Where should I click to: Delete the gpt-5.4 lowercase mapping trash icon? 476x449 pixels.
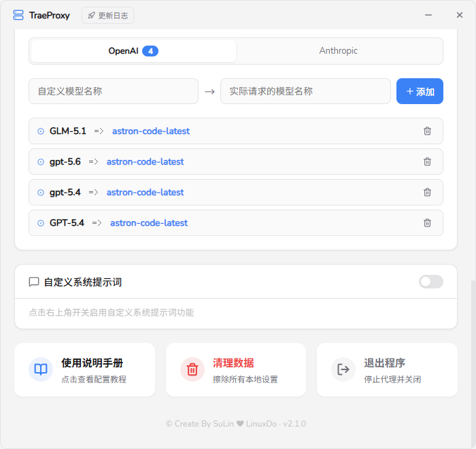pos(427,193)
